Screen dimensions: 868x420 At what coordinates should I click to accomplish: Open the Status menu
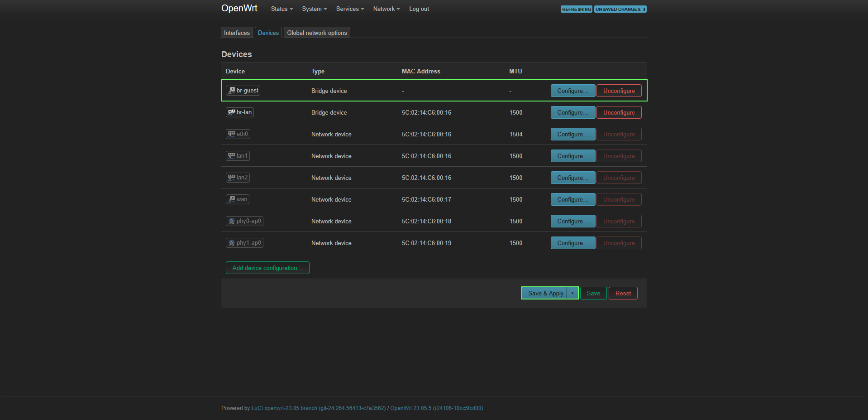282,9
